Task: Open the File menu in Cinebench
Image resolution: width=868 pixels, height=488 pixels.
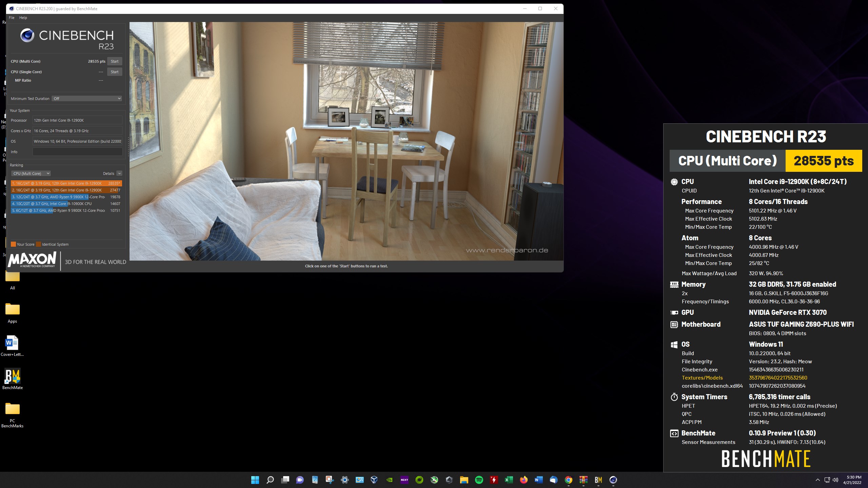Action: tap(12, 18)
